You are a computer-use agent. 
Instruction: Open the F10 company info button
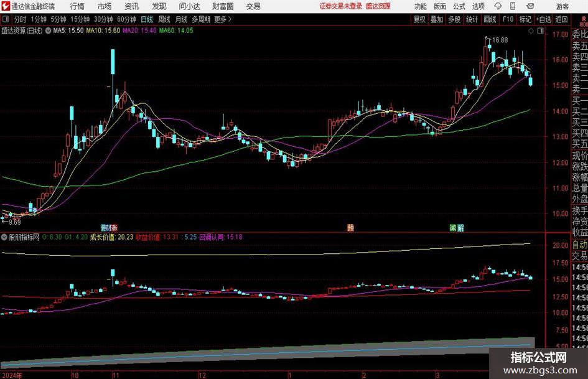[508, 19]
